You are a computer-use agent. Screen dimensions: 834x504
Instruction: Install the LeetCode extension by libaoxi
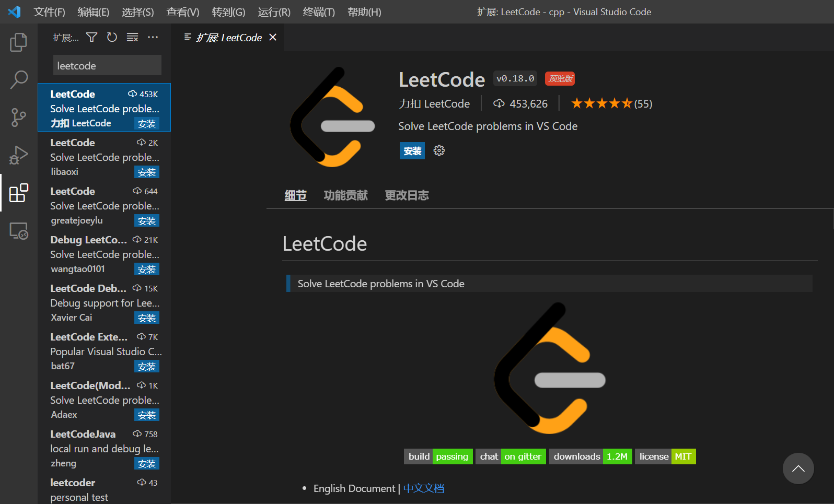(x=147, y=172)
